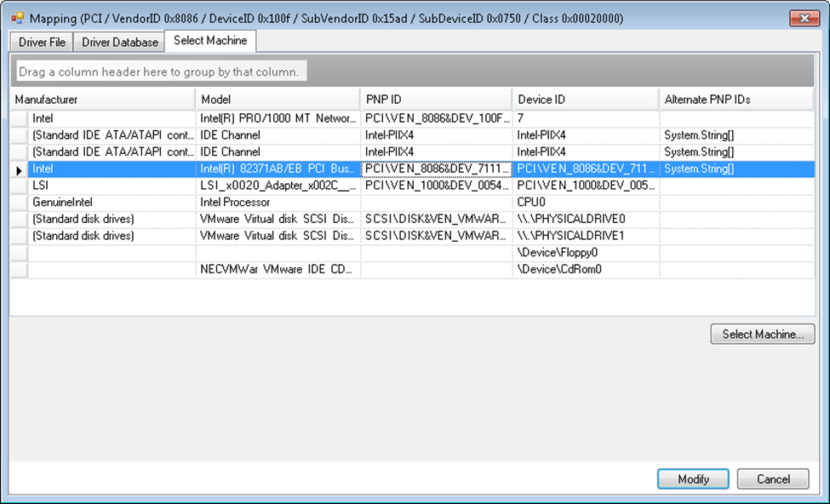Switch to the Driver File tab

point(42,42)
